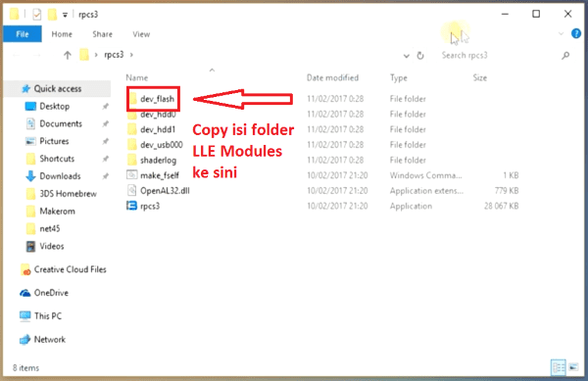Screen dimensions: 588x381
Task: Switch to details view button
Action: 558,367
